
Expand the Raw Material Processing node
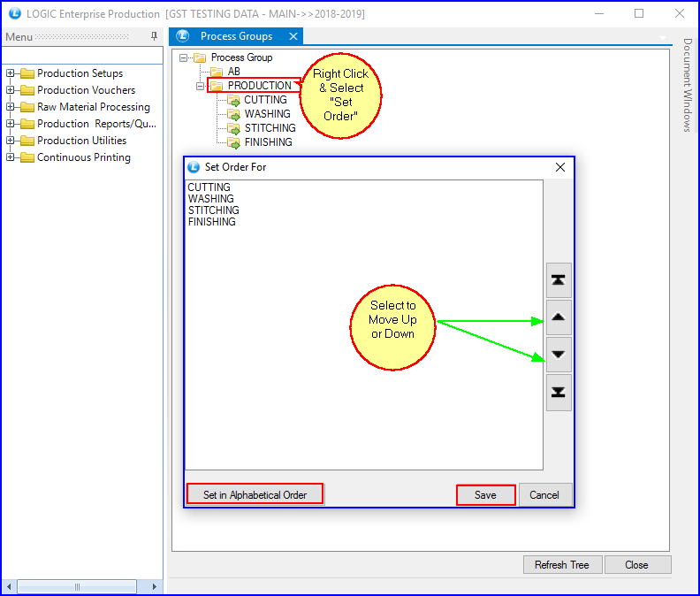[10, 107]
